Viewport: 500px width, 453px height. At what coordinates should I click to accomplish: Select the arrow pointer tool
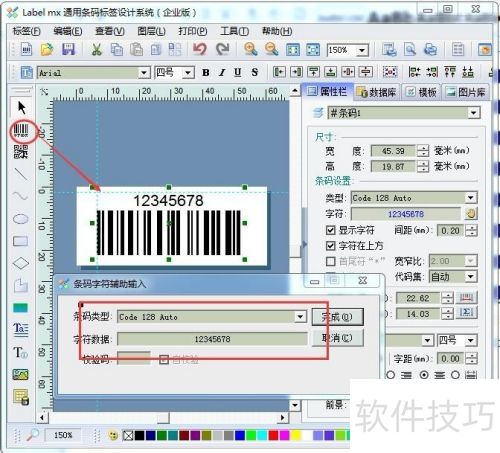(21, 108)
